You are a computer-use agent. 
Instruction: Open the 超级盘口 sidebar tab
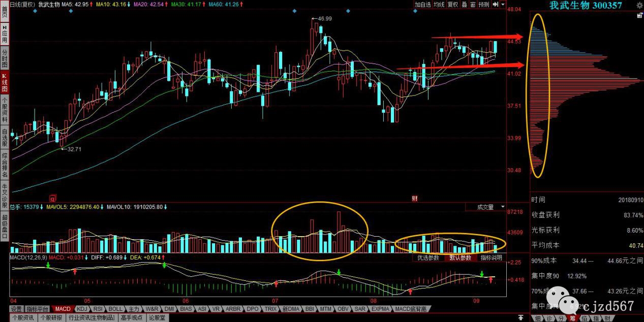5,226
